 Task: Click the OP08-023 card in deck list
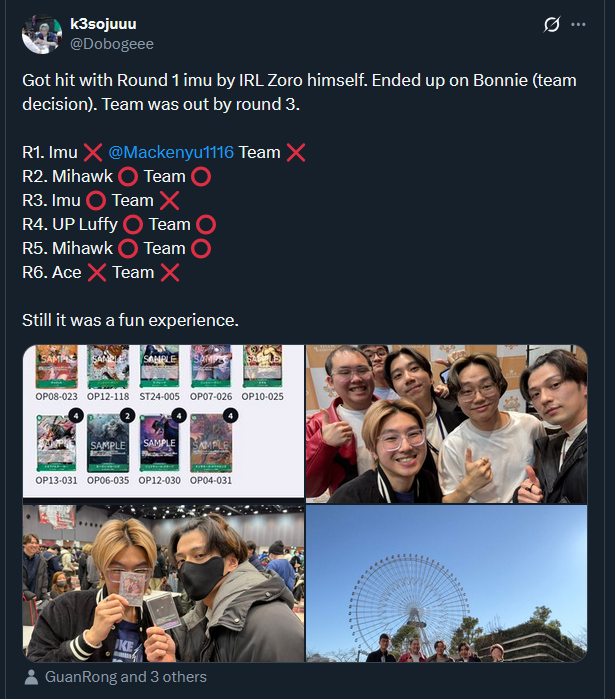click(x=57, y=366)
